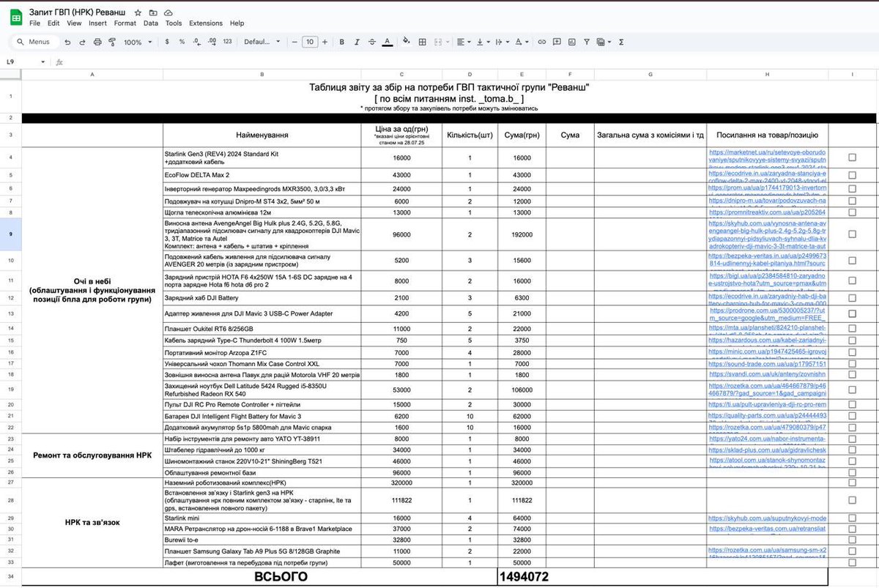Increase font size with plus
This screenshot has height=588, width=879.
(x=325, y=42)
